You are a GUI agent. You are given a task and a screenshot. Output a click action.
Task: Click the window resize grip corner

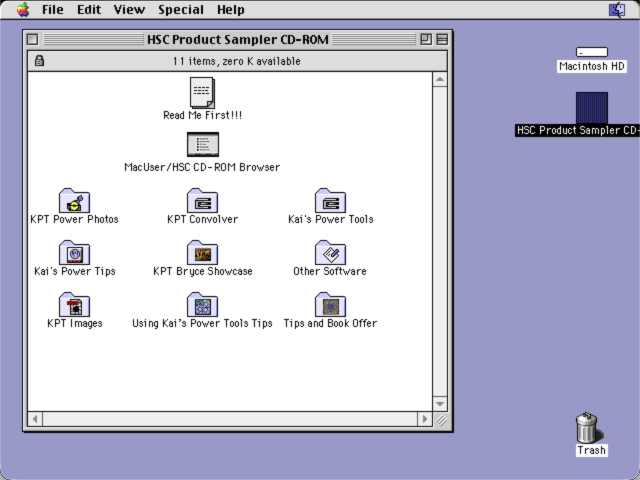point(440,419)
